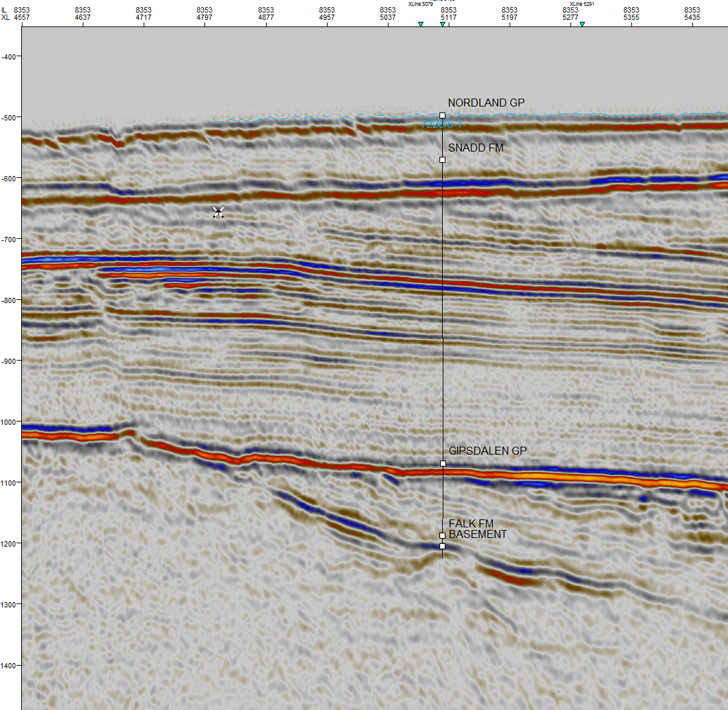728x710 pixels.
Task: Select the SNADD FM well top marker square
Action: tap(442, 159)
